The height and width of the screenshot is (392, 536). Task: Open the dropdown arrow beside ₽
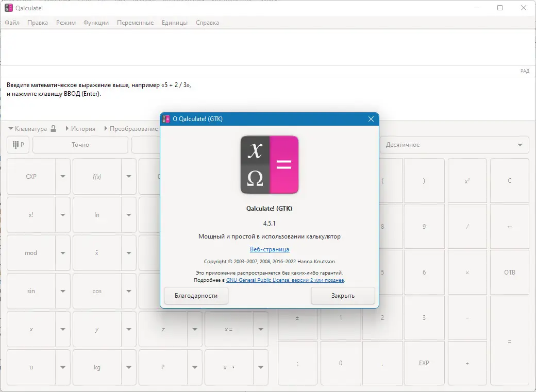coord(195,367)
